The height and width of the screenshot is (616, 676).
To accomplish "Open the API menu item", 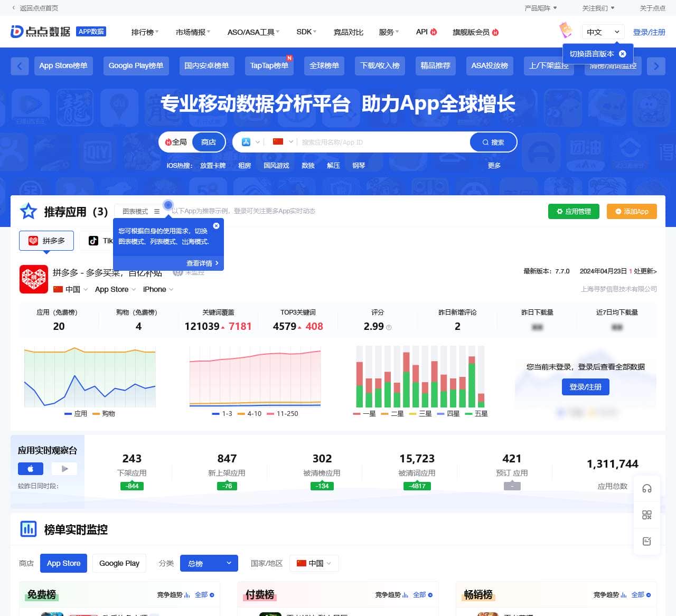I will 426,32.
